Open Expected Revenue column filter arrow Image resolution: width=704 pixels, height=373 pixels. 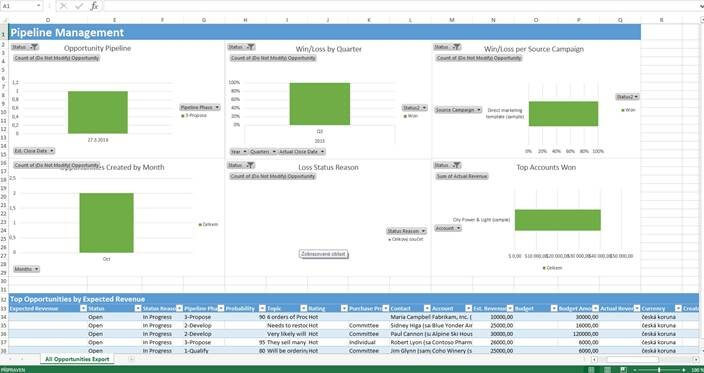[x=83, y=309]
